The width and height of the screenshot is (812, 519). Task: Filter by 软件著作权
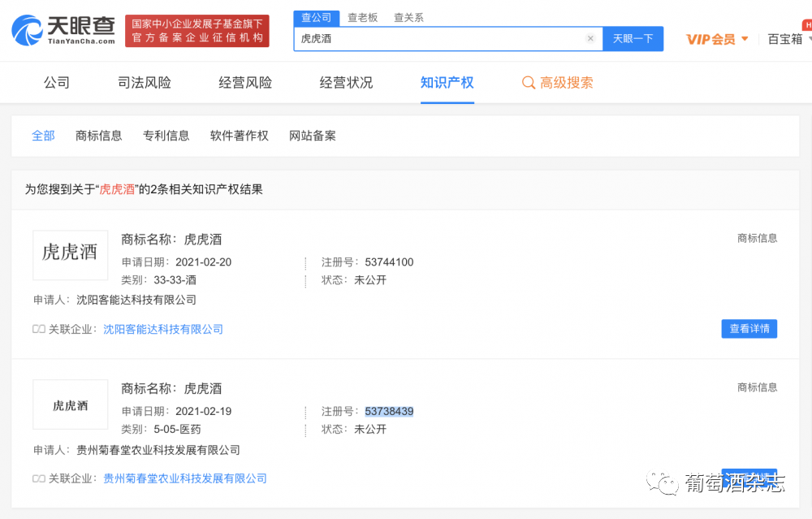click(x=240, y=136)
